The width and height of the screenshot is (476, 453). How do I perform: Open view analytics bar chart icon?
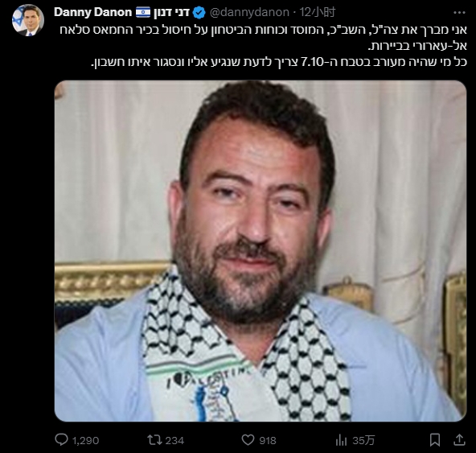point(341,440)
